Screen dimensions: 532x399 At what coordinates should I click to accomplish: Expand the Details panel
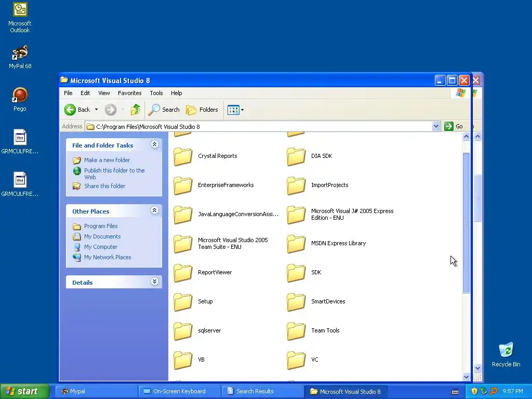[154, 282]
